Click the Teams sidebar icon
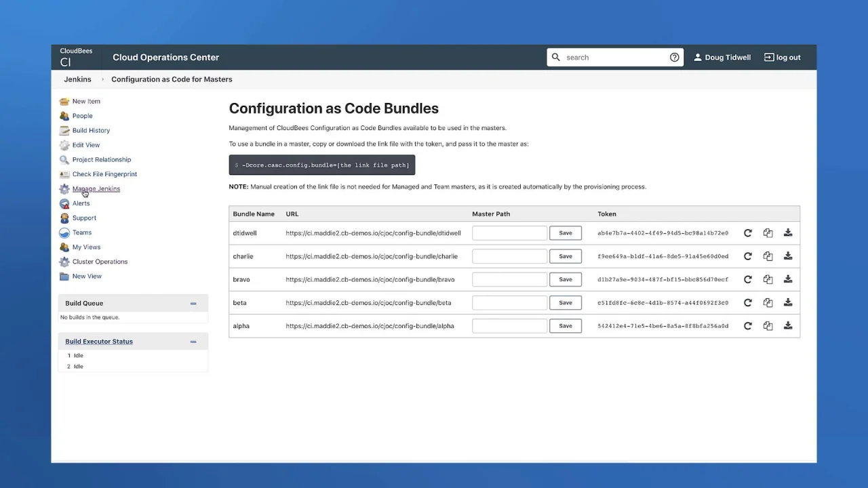This screenshot has width=868, height=488. [x=64, y=232]
